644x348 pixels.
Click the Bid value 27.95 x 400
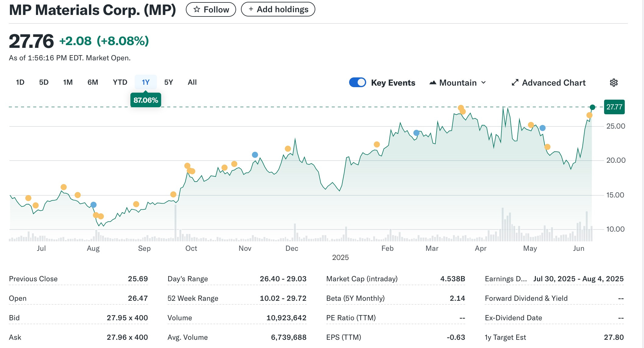click(x=127, y=318)
